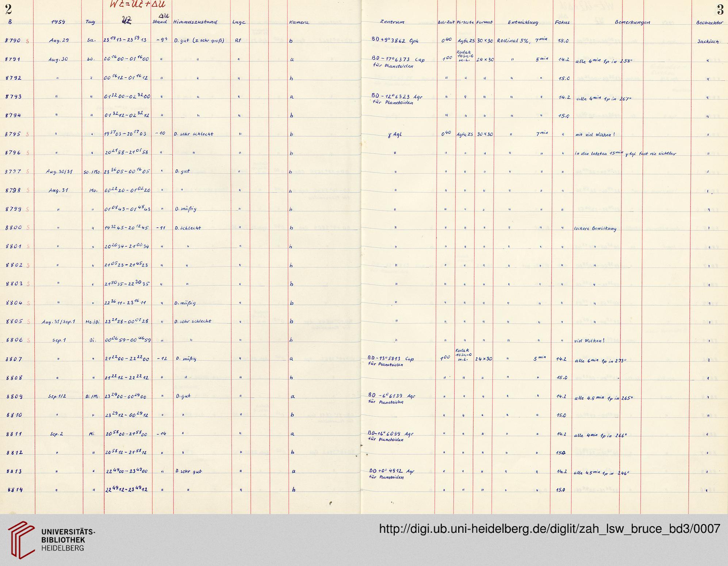Select the 'Format' column header

tap(484, 22)
